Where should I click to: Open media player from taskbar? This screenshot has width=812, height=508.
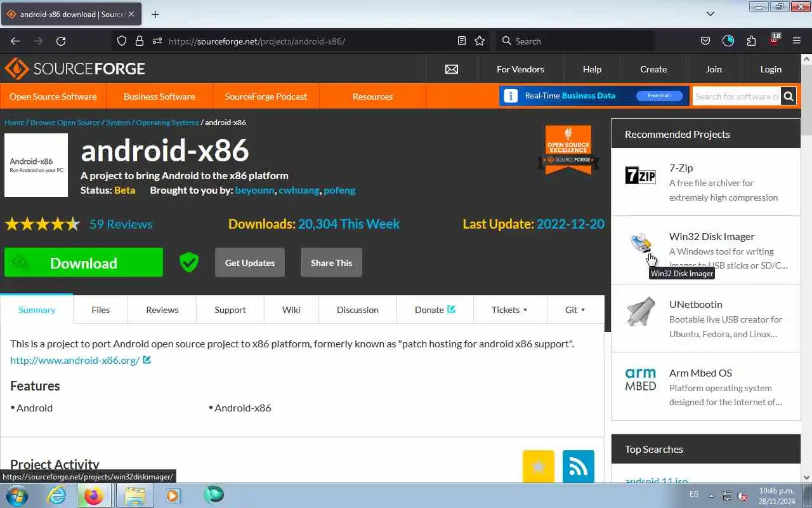click(173, 495)
